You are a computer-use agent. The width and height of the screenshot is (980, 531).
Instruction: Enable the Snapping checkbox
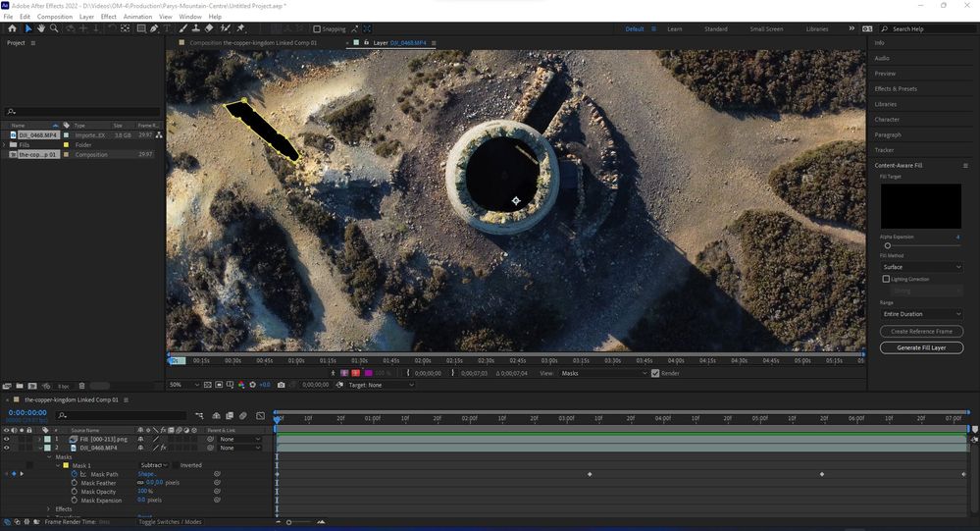(x=316, y=29)
